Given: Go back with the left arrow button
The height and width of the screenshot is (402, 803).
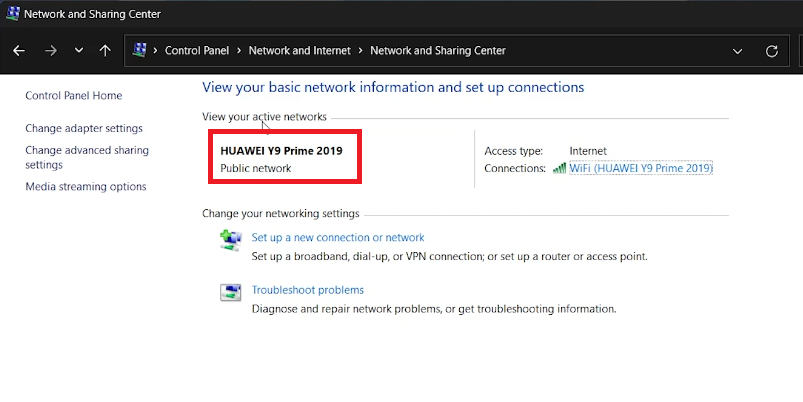Looking at the screenshot, I should coord(19,51).
